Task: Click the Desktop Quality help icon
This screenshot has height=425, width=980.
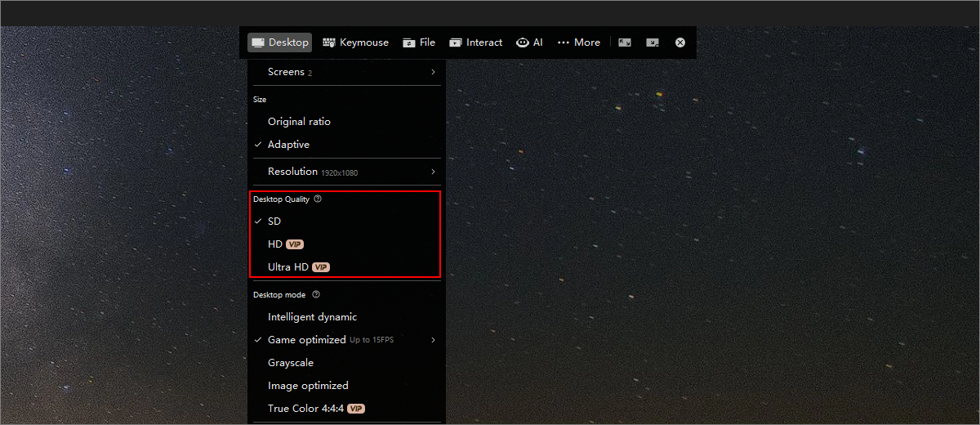Action: point(318,199)
